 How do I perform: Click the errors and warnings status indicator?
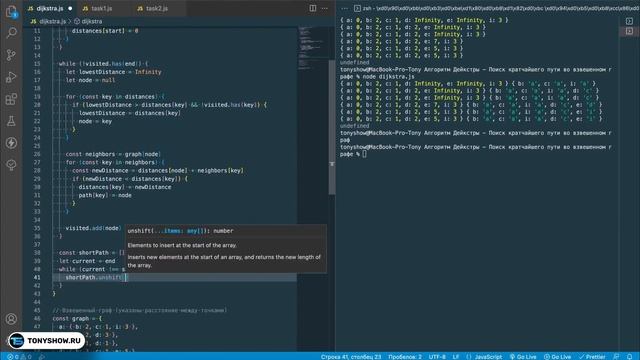19,357
